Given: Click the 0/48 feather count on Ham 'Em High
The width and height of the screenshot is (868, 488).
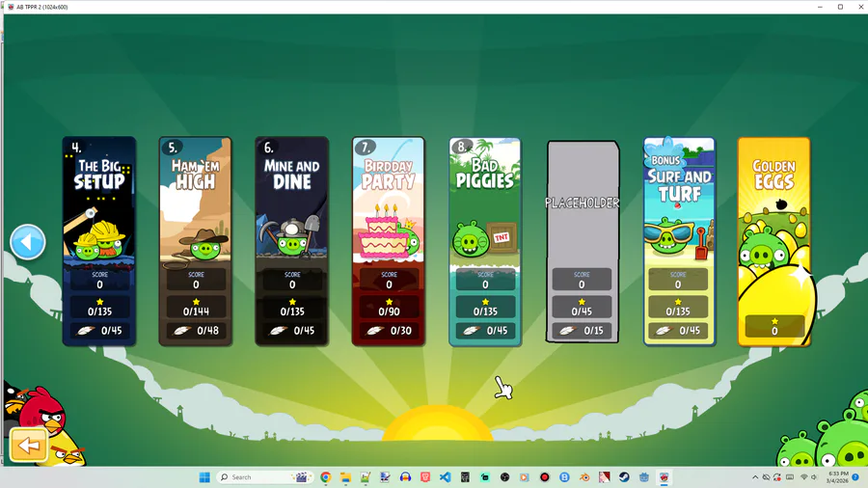Looking at the screenshot, I should pos(208,330).
